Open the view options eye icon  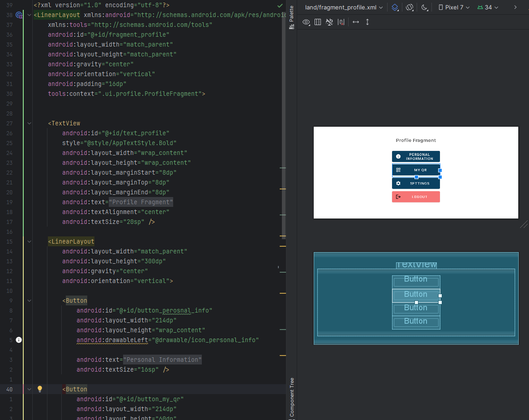coord(306,22)
